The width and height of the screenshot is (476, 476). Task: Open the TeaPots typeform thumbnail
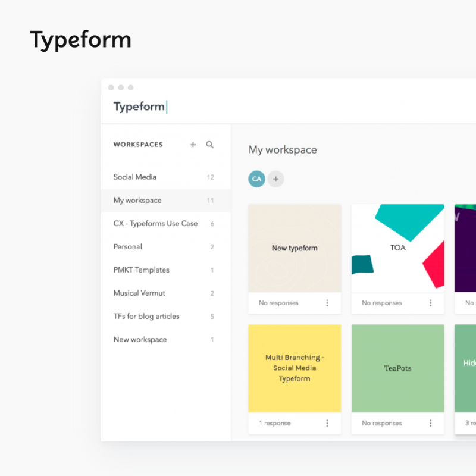[x=397, y=368]
